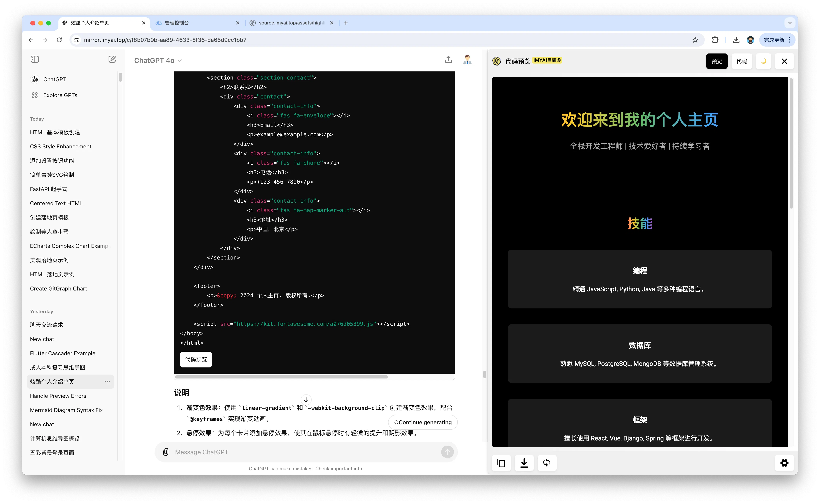
Task: Open ChatGPT in the sidebar
Action: [x=70, y=79]
